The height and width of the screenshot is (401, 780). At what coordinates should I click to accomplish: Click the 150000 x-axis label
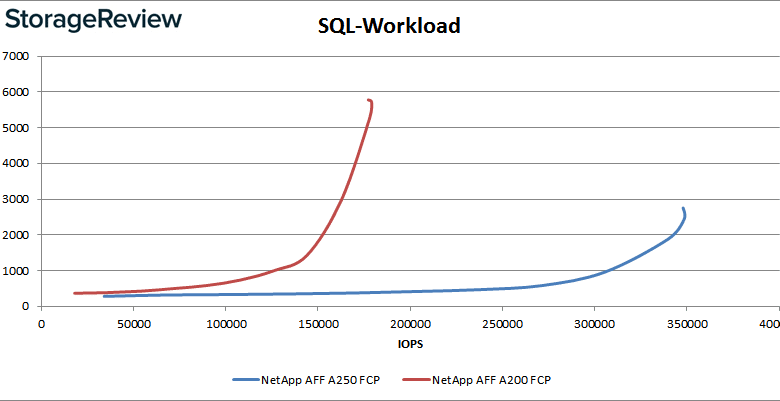click(x=318, y=324)
